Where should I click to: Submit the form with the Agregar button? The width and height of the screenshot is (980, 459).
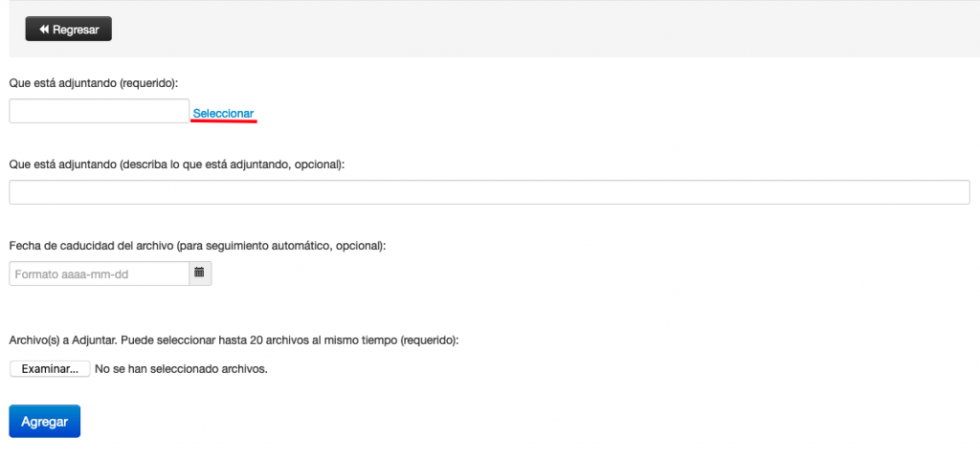pyautogui.click(x=44, y=422)
